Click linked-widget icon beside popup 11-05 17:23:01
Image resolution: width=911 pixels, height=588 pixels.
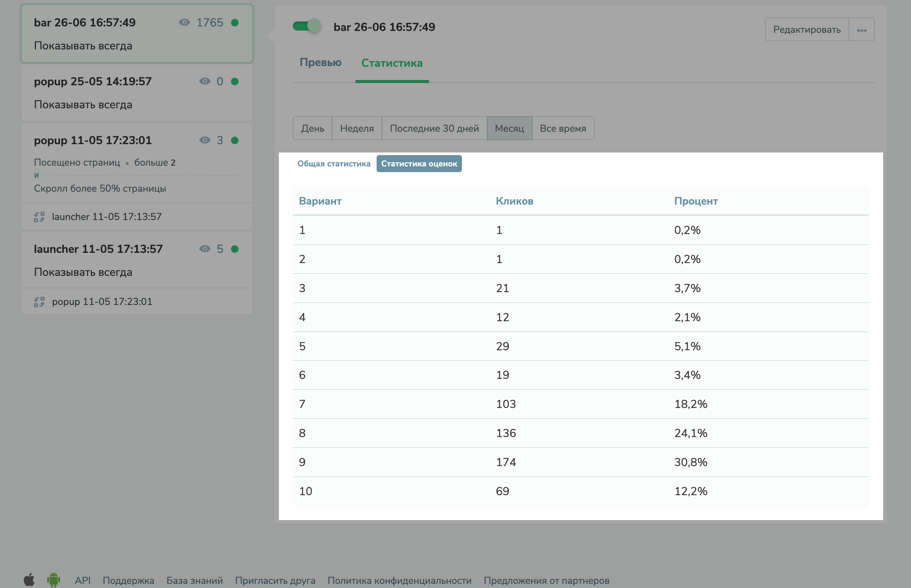point(39,302)
